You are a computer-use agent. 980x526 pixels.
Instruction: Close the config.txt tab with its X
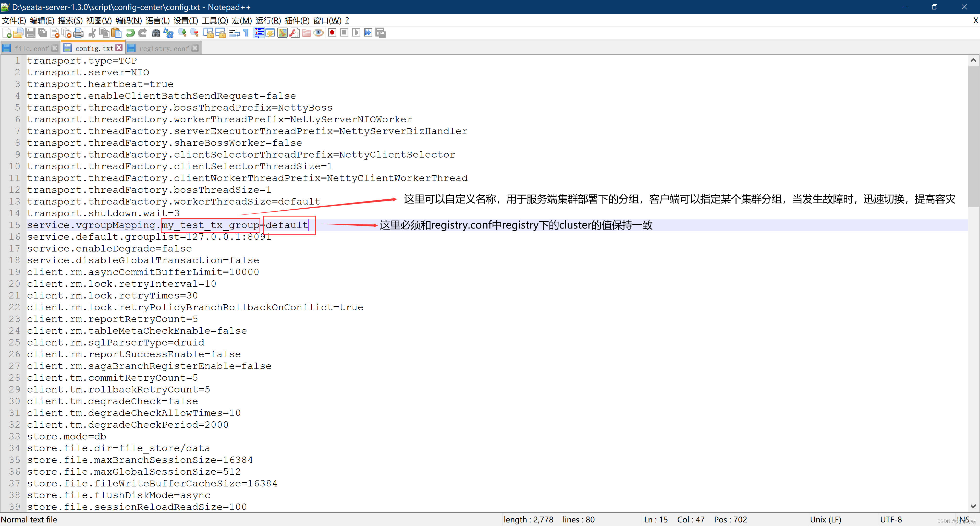point(119,47)
